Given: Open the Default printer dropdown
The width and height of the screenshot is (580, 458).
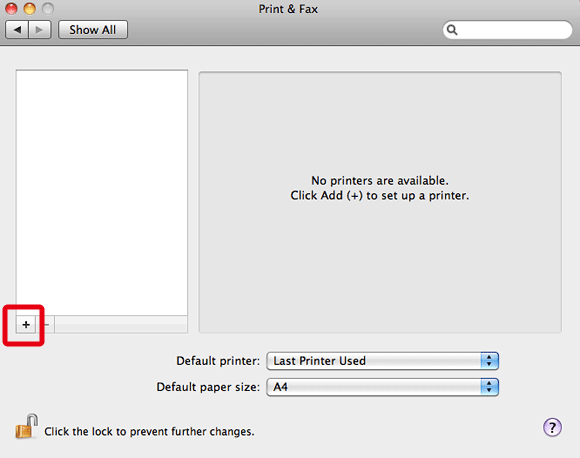Looking at the screenshot, I should 382,361.
